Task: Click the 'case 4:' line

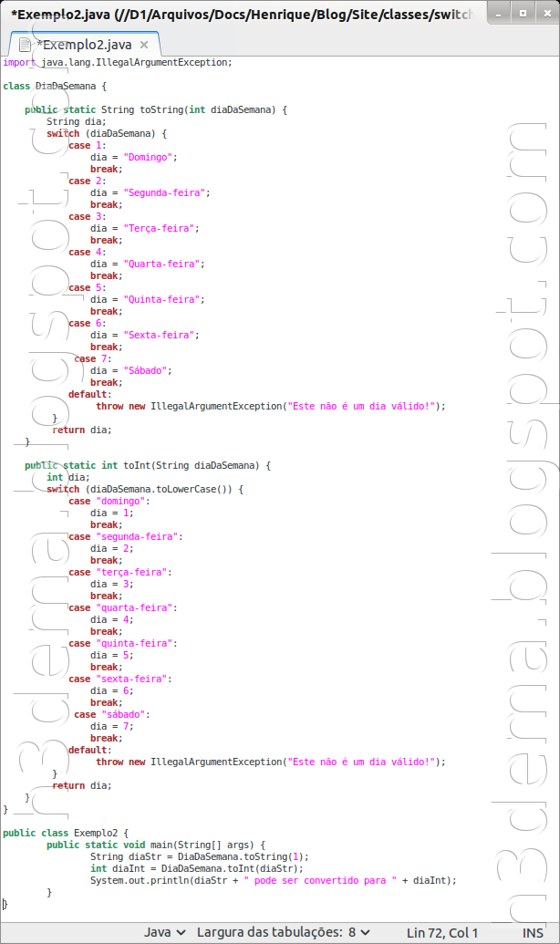Action: coord(88,252)
